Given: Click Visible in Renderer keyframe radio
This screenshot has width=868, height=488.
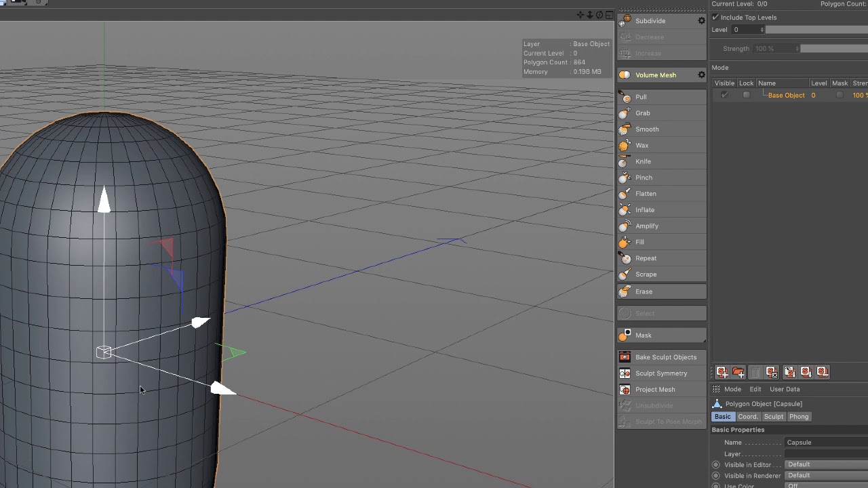Looking at the screenshot, I should pyautogui.click(x=716, y=476).
